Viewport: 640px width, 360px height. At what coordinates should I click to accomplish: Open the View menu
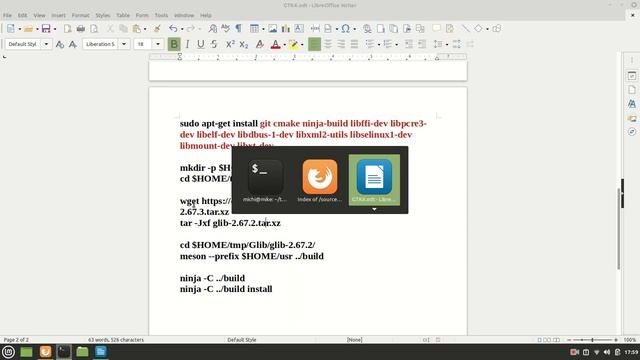coord(39,15)
